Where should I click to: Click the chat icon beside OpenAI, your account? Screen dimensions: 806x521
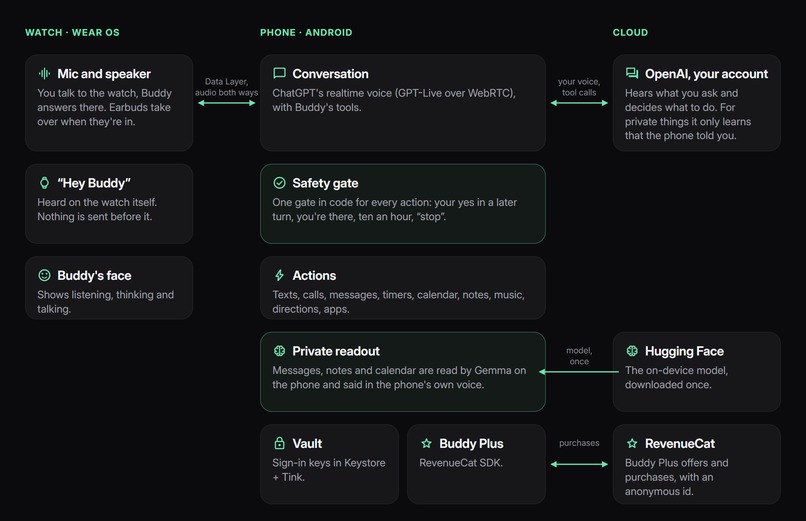pyautogui.click(x=632, y=73)
